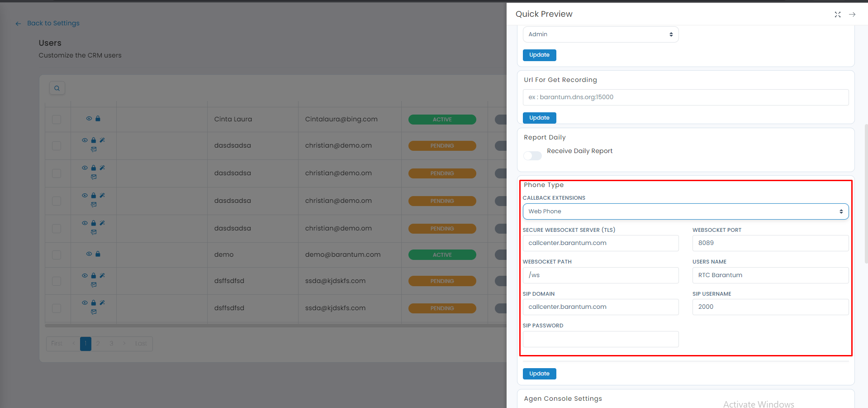Click the Report Daily section heading
868x408 pixels.
[545, 137]
